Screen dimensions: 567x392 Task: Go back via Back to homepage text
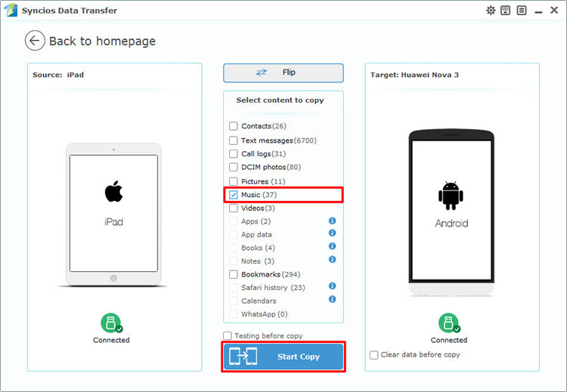(x=102, y=42)
